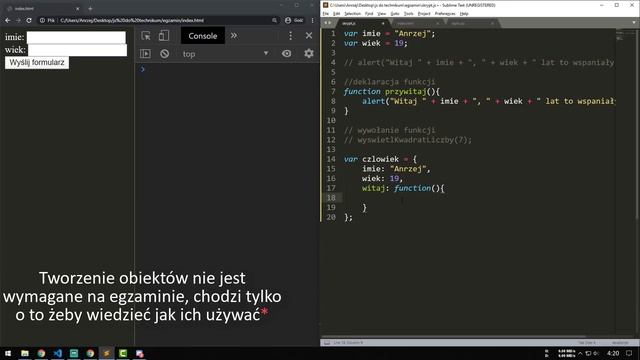The image size is (640, 360).
Task: Open the 'top' JavaScript context dropdown
Action: point(225,53)
